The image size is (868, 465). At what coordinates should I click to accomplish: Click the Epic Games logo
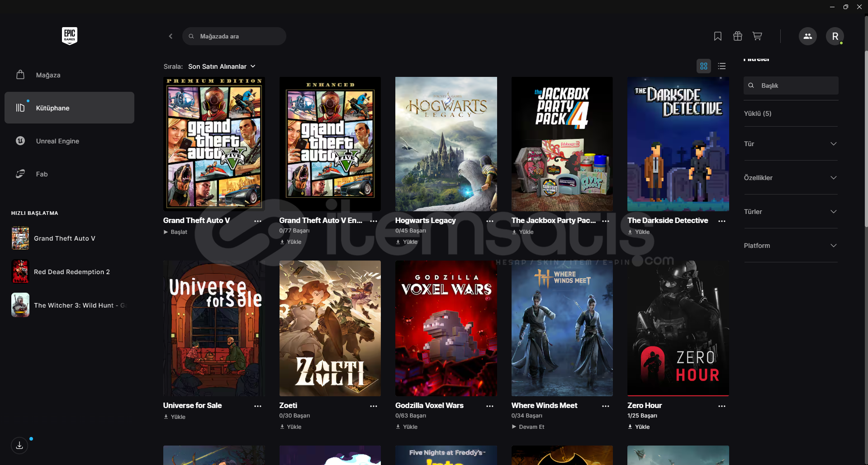pos(70,36)
